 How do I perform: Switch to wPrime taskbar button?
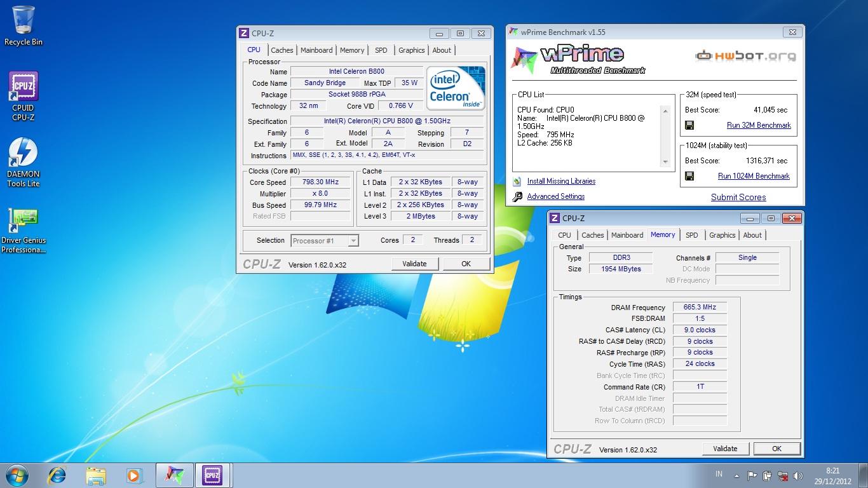(x=175, y=475)
